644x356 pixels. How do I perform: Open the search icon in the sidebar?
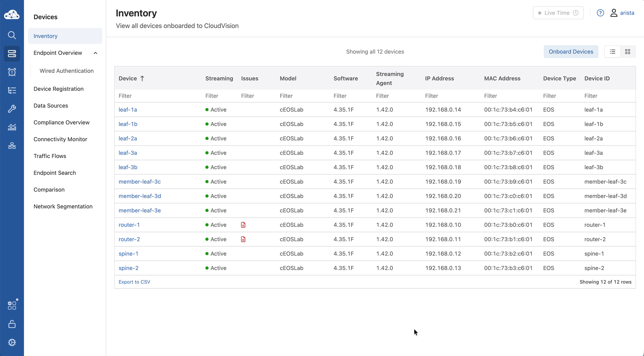tap(12, 35)
